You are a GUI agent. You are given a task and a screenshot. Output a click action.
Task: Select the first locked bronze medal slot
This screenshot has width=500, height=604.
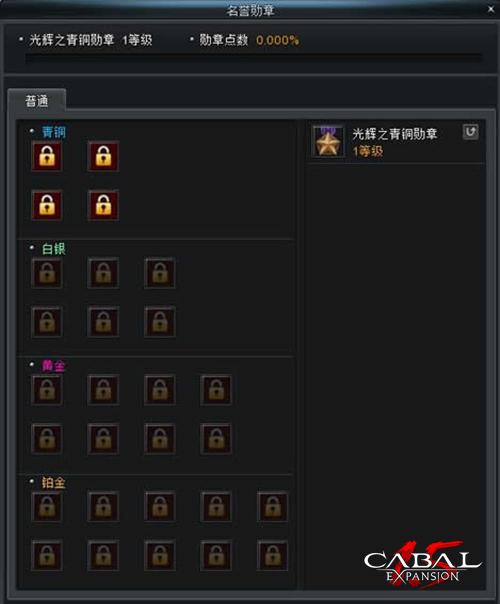(47, 156)
